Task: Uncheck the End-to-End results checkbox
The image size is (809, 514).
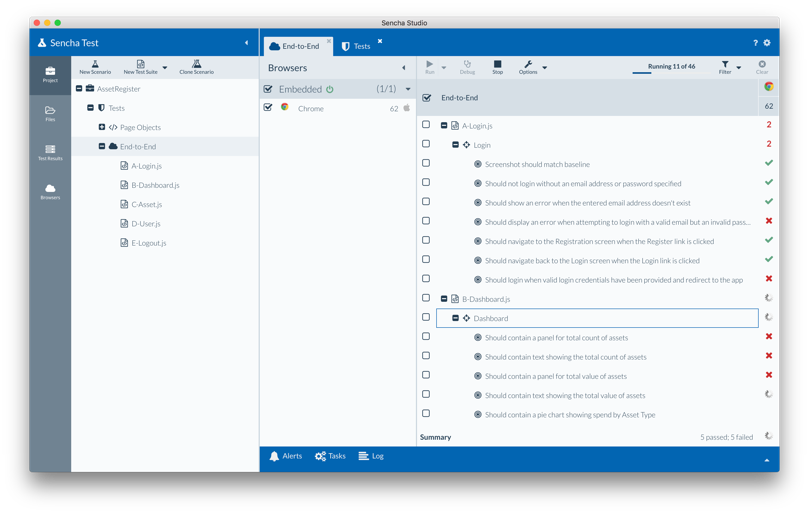Action: [427, 98]
